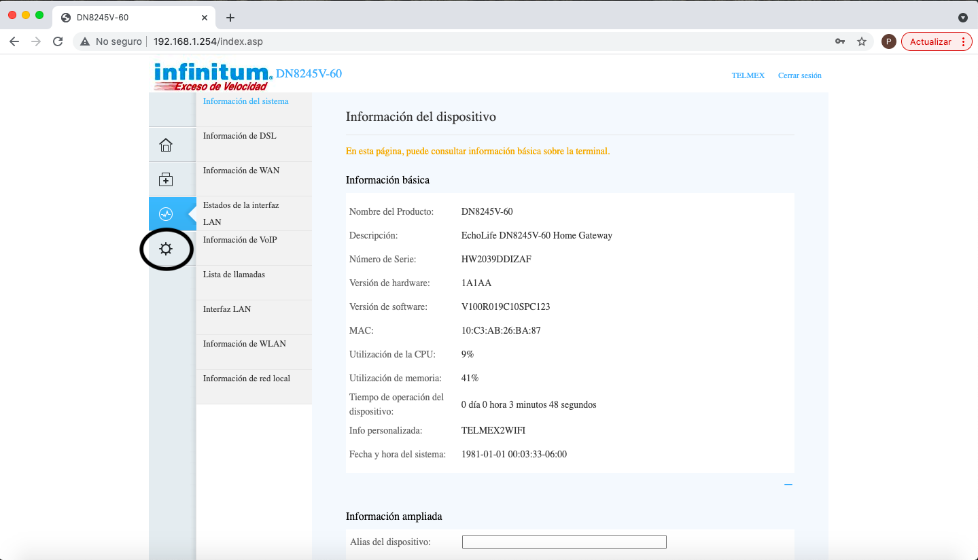Open a new browser tab

tap(230, 18)
